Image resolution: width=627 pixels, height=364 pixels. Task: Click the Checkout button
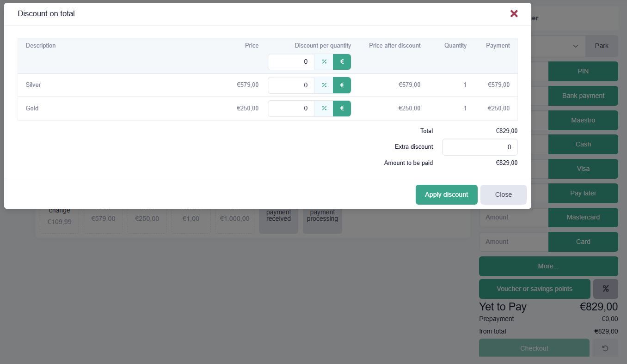tap(534, 348)
